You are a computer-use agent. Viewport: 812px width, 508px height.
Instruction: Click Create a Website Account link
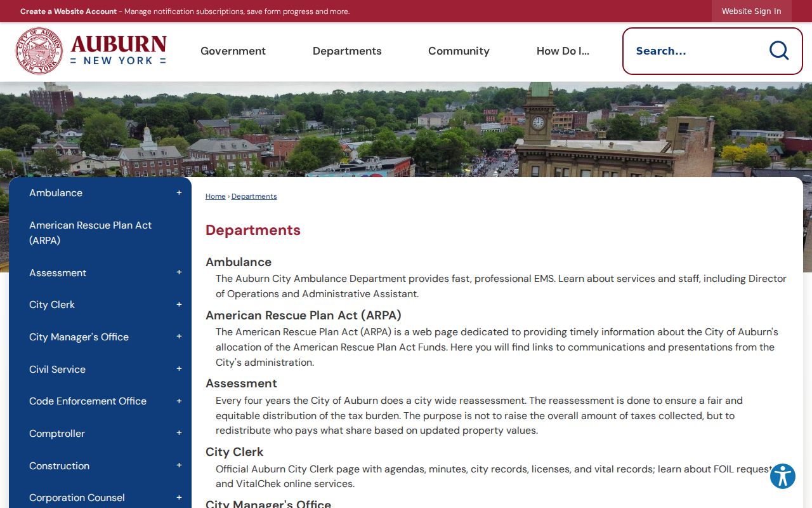(x=69, y=11)
